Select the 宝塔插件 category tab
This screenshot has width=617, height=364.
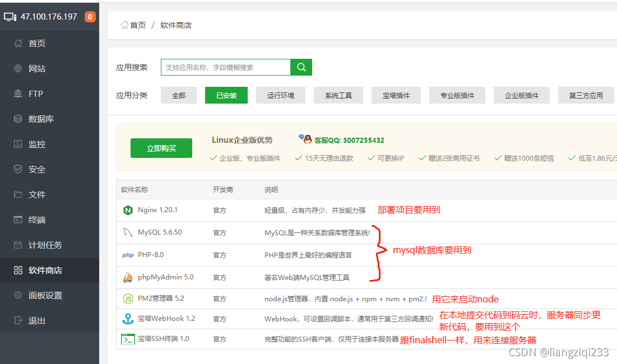click(396, 95)
